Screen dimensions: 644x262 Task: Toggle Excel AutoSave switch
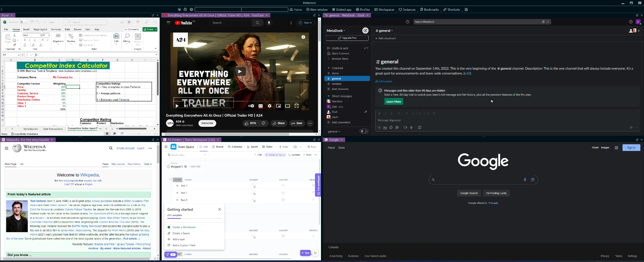pos(23,22)
